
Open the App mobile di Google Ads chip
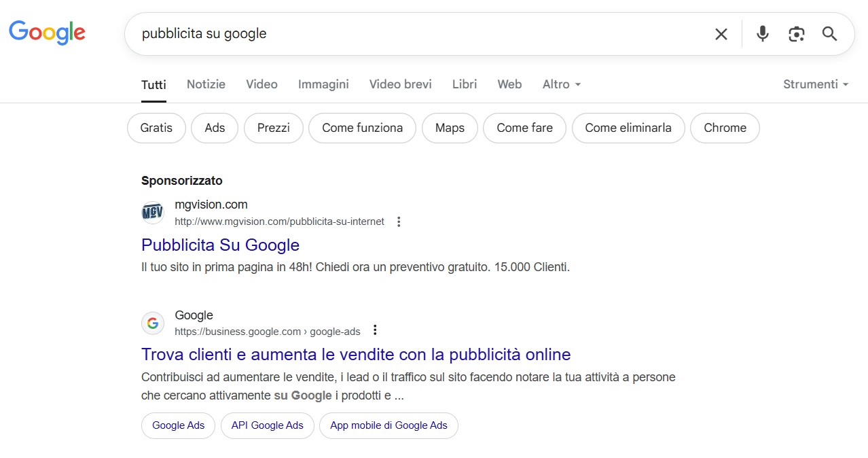(x=388, y=425)
